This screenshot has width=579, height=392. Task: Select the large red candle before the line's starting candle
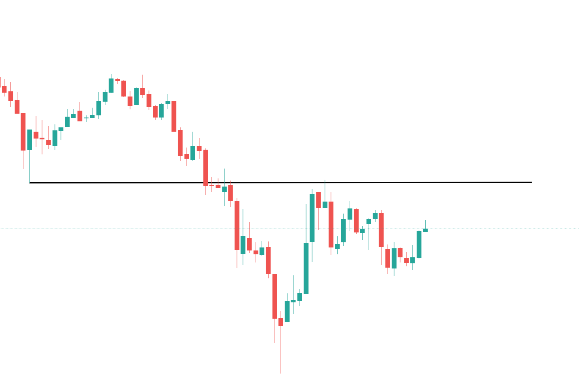(23, 132)
